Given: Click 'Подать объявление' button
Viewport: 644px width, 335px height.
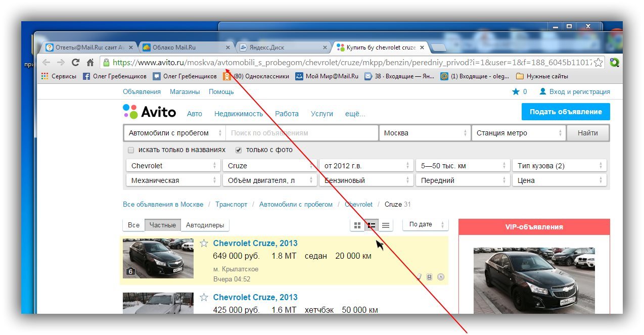Looking at the screenshot, I should click(566, 112).
